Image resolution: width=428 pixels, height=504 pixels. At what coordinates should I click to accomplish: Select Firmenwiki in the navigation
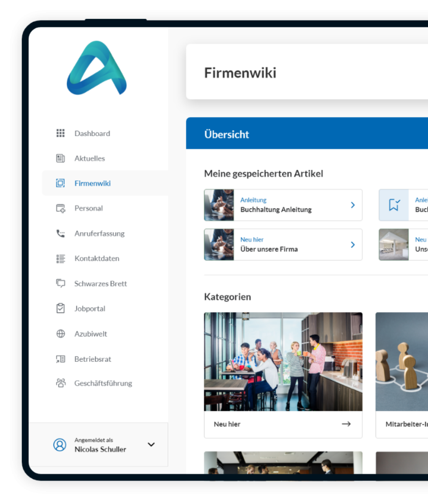click(x=105, y=183)
